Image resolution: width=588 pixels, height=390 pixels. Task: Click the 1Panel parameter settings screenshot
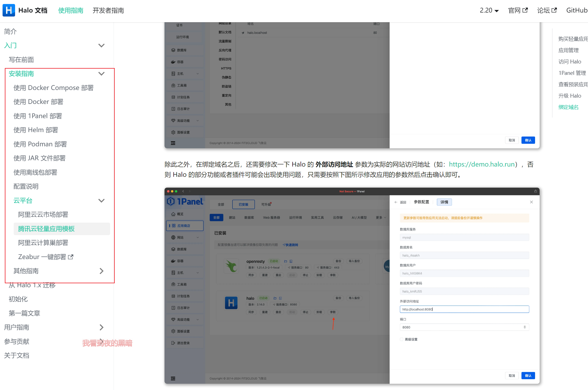point(352,286)
